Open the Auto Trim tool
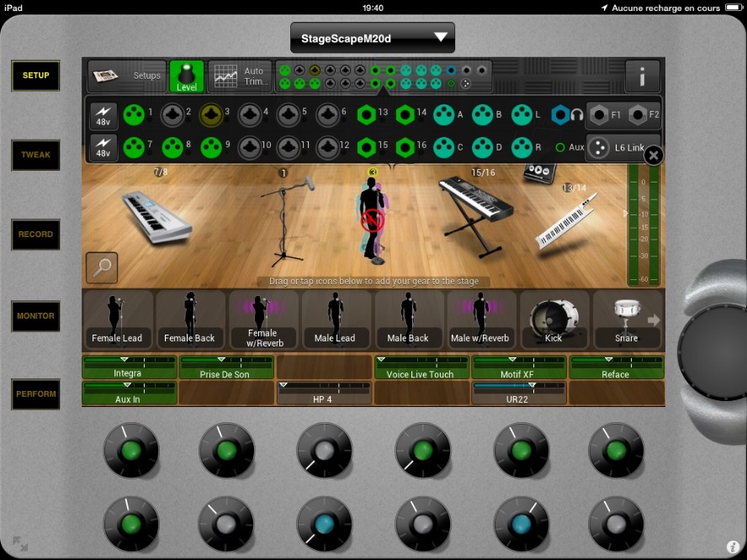The height and width of the screenshot is (560, 747). pos(240,77)
